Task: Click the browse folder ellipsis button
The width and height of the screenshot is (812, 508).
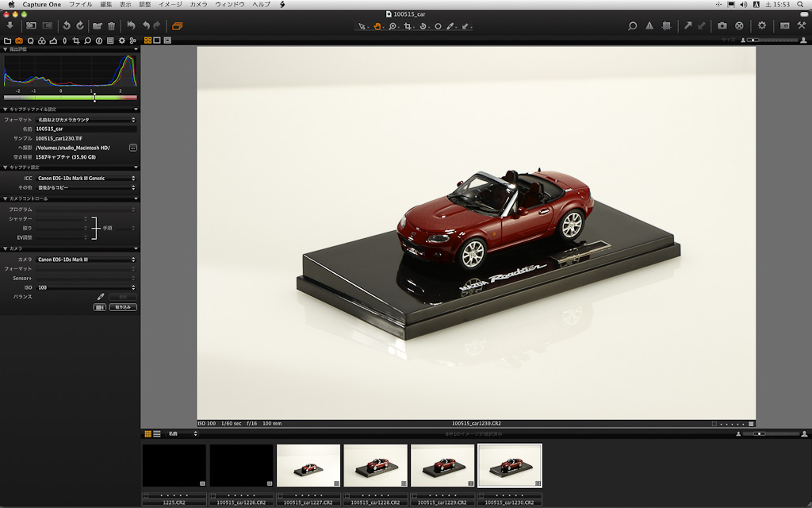Action: pos(132,148)
